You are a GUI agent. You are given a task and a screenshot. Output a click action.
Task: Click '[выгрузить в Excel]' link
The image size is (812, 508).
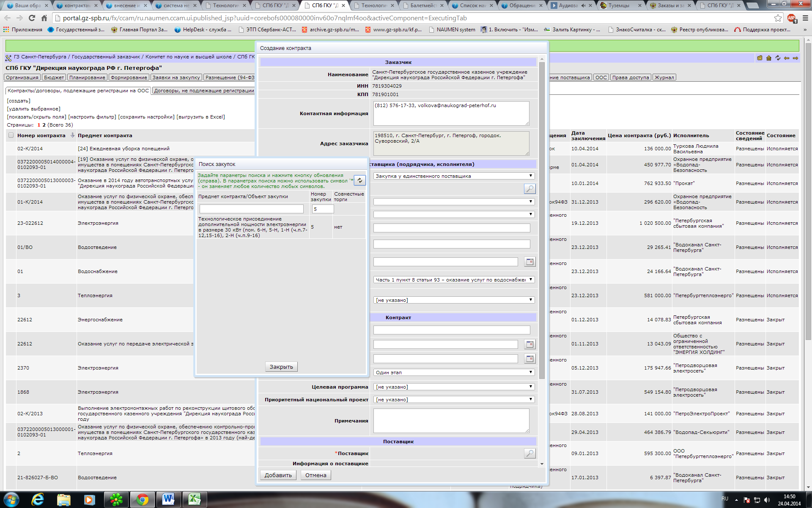pyautogui.click(x=200, y=117)
